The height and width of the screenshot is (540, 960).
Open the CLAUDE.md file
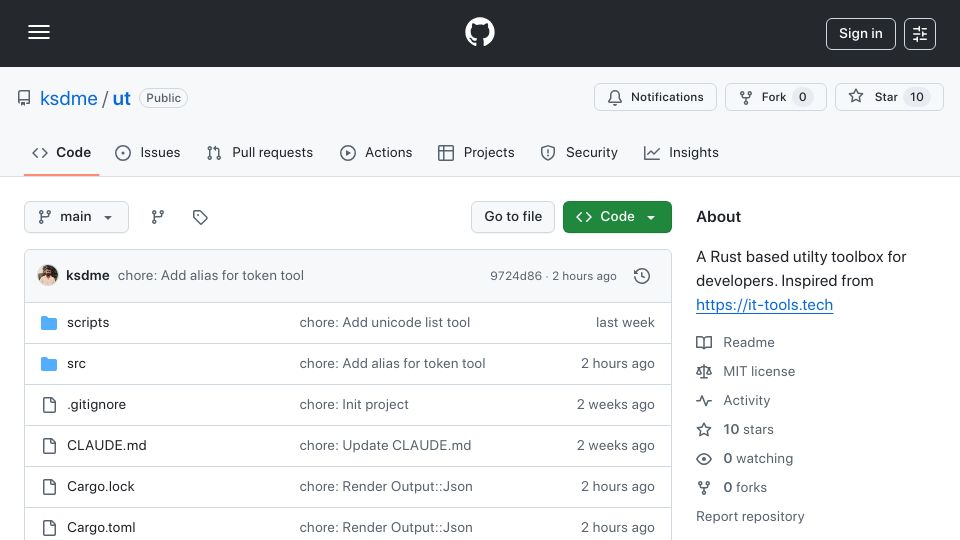tap(107, 446)
